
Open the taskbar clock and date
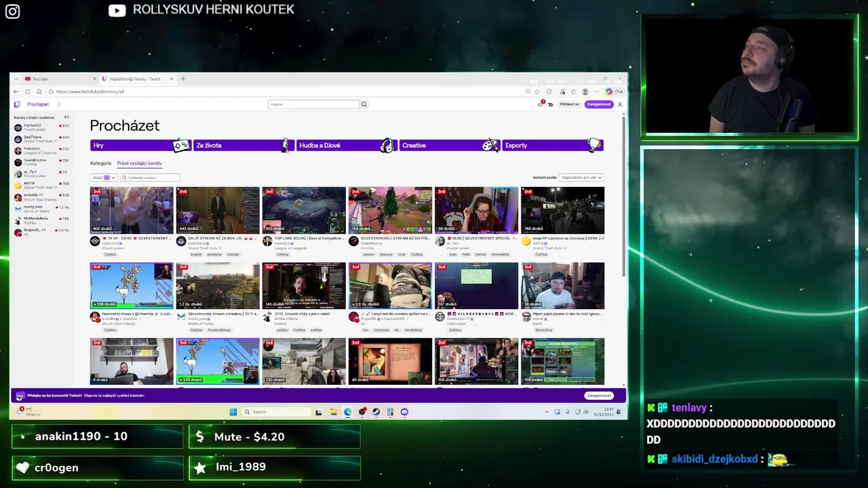(x=604, y=411)
